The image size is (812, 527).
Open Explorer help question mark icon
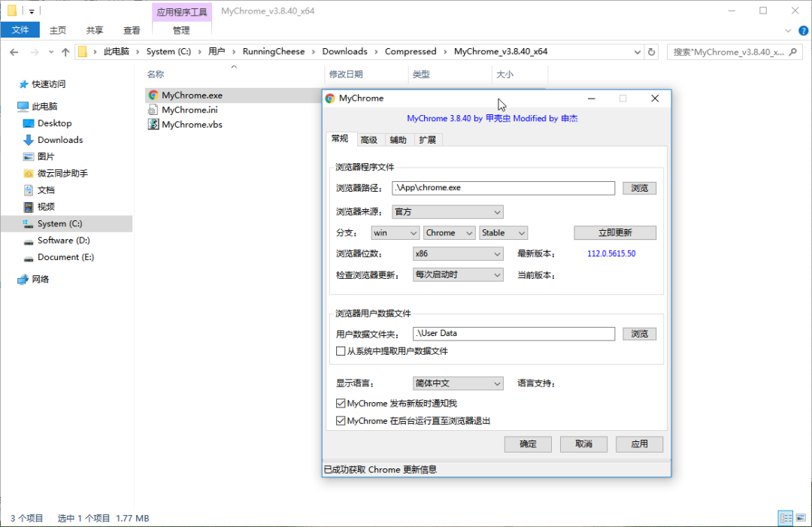point(804,31)
